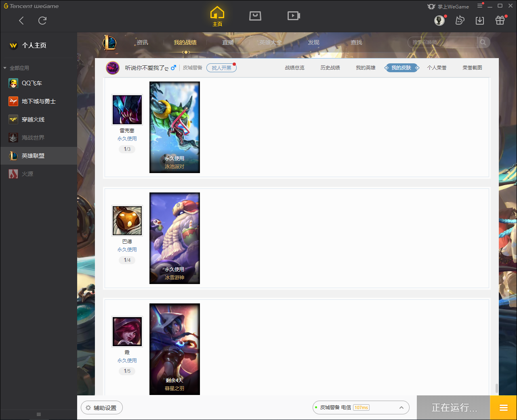
Task: Open the 直播 live tab
Action: tap(228, 42)
